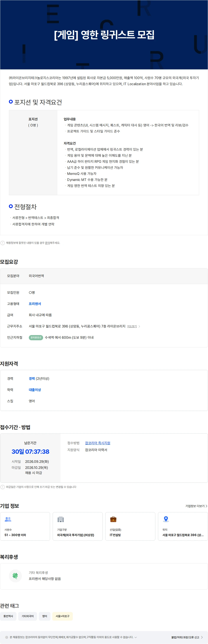Click the deadline 2026.10.29(목)

tap(37, 468)
